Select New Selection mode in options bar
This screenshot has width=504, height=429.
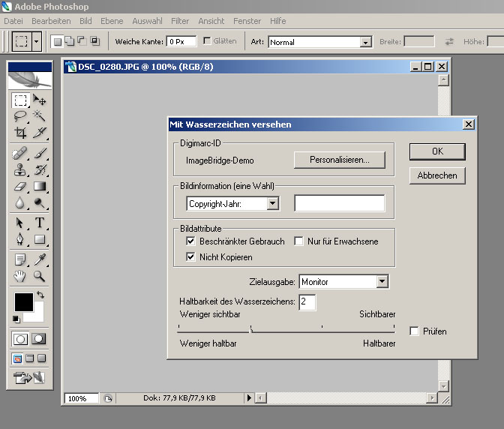(x=58, y=41)
